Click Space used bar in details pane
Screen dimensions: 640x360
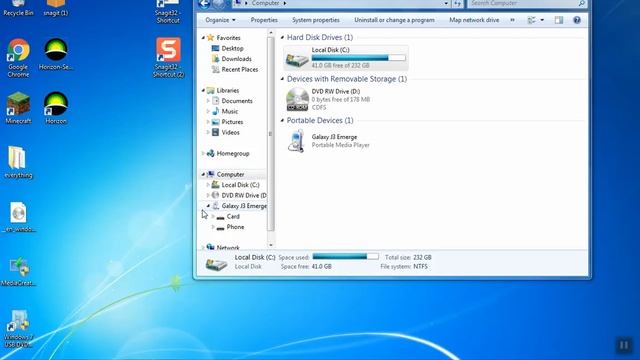pyautogui.click(x=345, y=257)
